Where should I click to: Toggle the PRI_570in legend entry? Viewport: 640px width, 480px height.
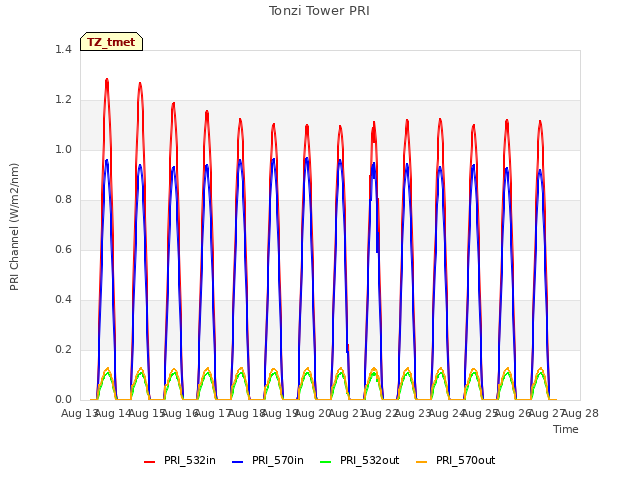click(x=268, y=460)
